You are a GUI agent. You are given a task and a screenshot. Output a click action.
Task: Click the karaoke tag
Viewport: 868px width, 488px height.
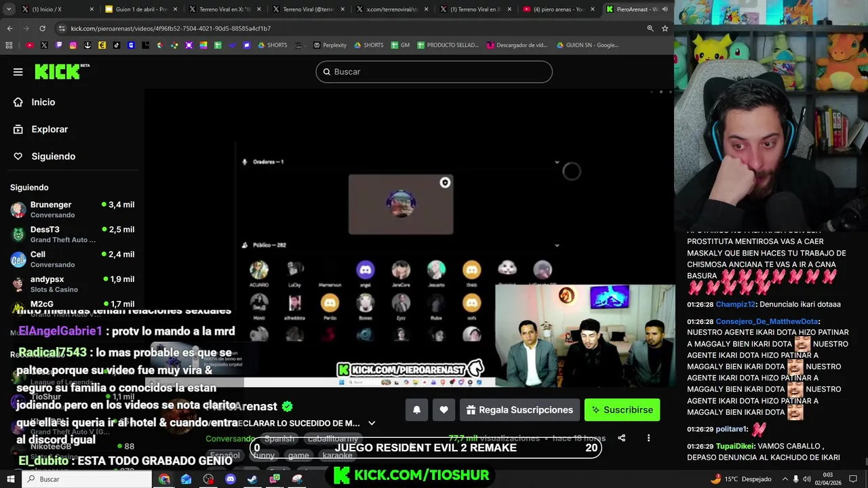[337, 455]
